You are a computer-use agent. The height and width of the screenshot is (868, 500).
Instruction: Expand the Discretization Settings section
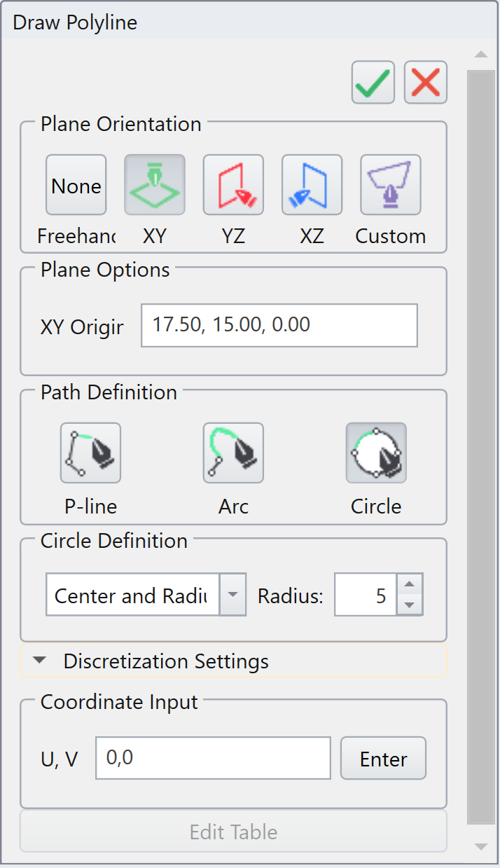233,661
